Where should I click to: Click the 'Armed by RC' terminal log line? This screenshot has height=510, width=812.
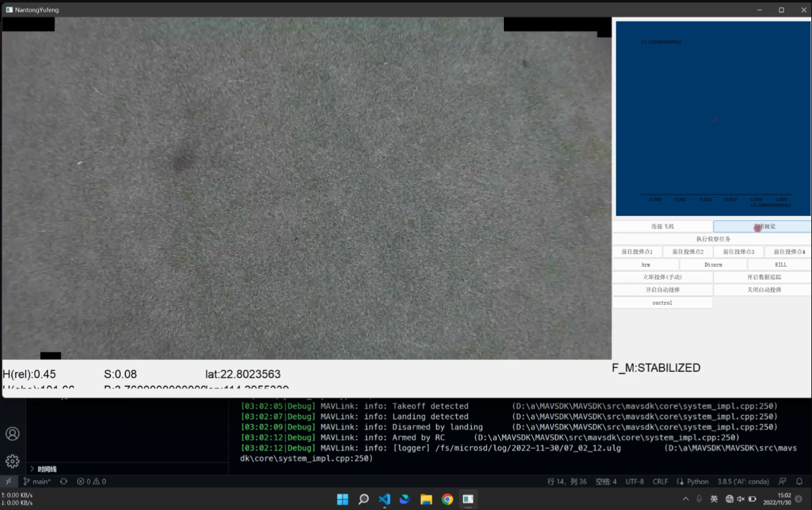490,437
